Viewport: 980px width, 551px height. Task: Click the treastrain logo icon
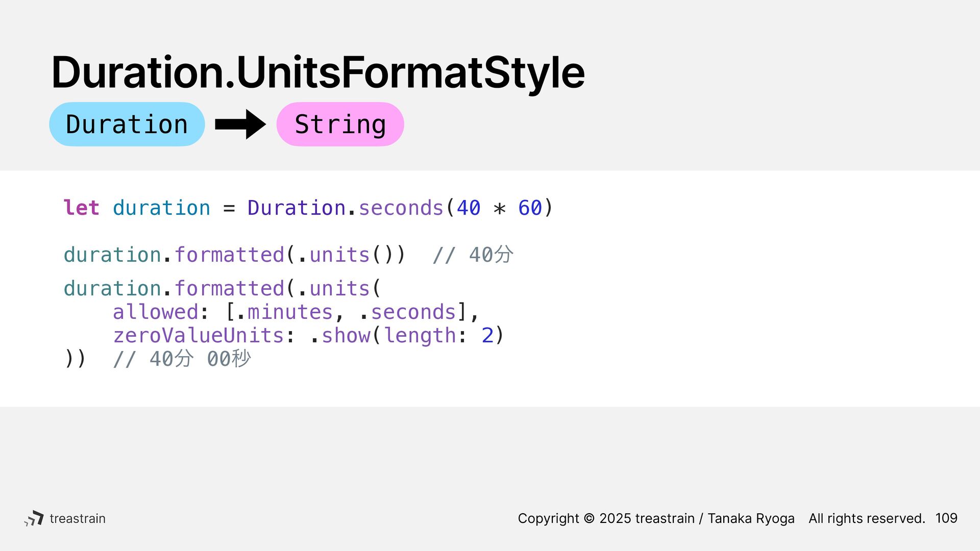pyautogui.click(x=34, y=518)
